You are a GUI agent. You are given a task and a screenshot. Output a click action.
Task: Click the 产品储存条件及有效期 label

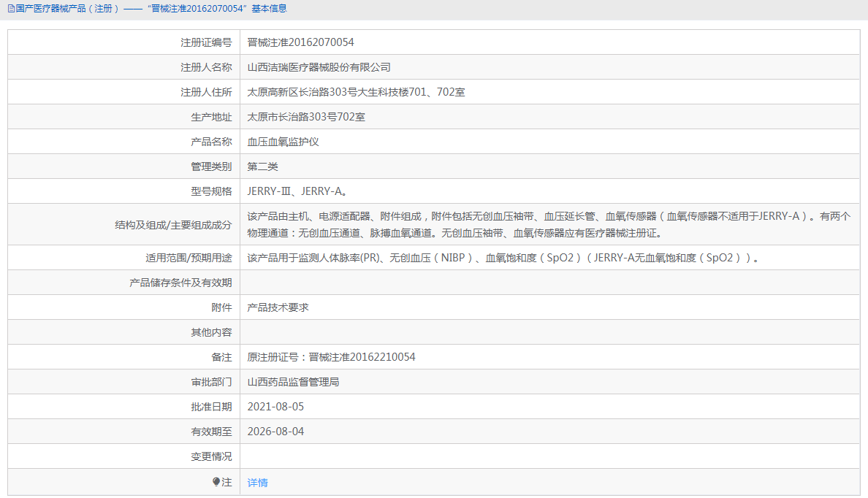[180, 283]
